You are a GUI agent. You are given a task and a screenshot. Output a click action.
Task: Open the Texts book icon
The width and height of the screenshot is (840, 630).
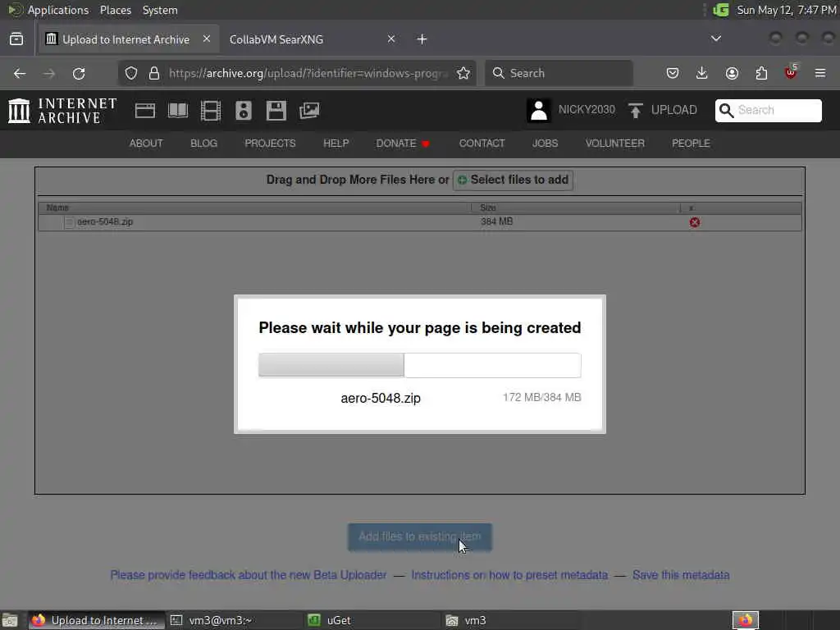pos(178,111)
